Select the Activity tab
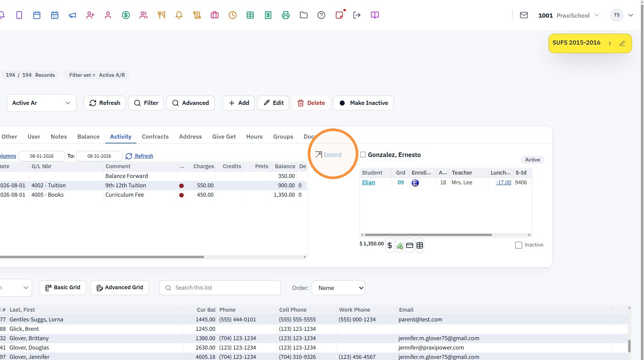This screenshot has height=360, width=644. click(x=121, y=137)
